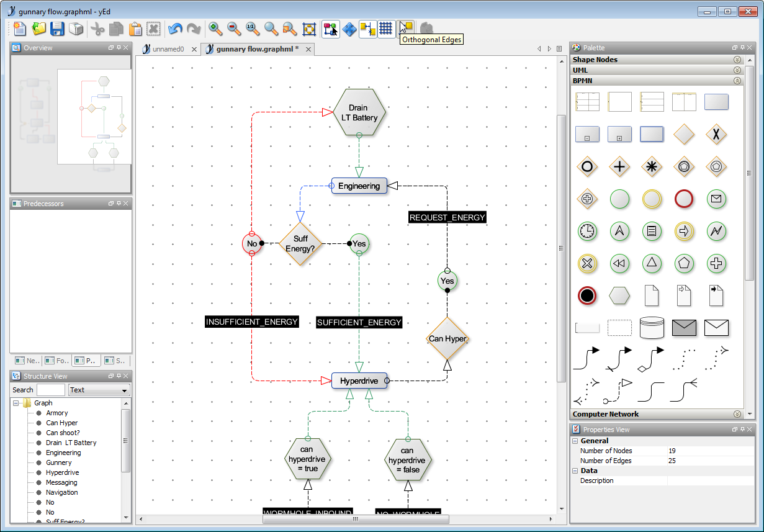Open the Fo.. panel tab
The height and width of the screenshot is (532, 764).
pyautogui.click(x=56, y=360)
